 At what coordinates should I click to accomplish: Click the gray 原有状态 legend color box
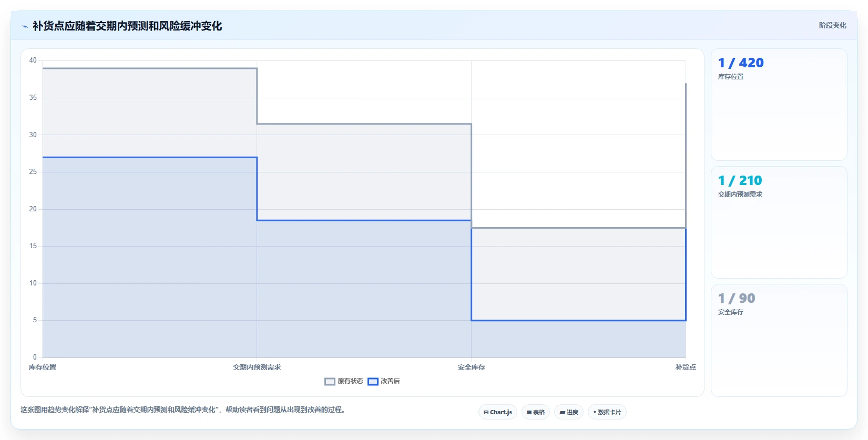pos(330,382)
